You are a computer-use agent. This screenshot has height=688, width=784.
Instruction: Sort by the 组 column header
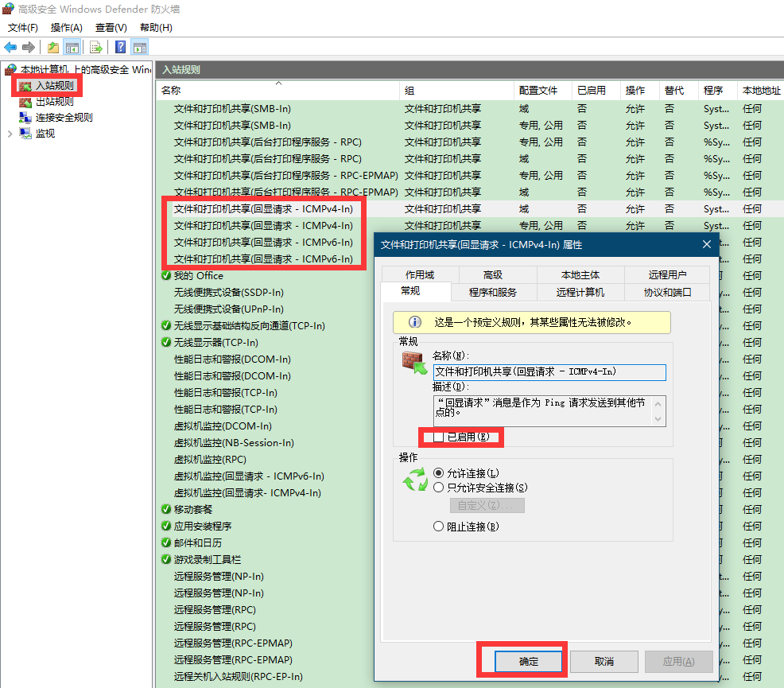pyautogui.click(x=456, y=91)
